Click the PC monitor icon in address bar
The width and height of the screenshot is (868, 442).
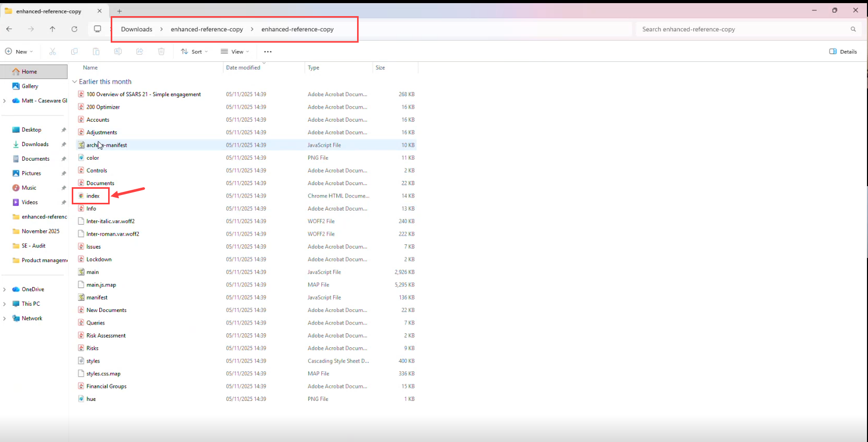(x=97, y=29)
